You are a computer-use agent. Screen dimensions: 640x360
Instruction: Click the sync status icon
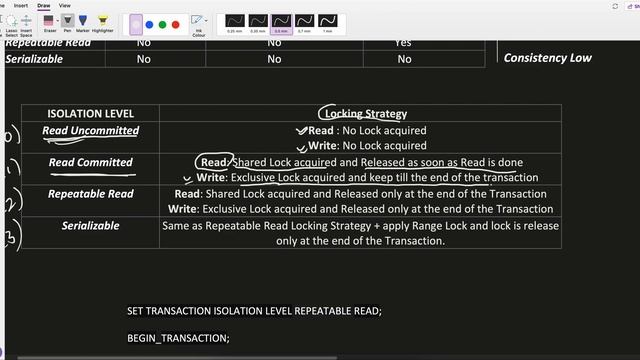pos(615,6)
